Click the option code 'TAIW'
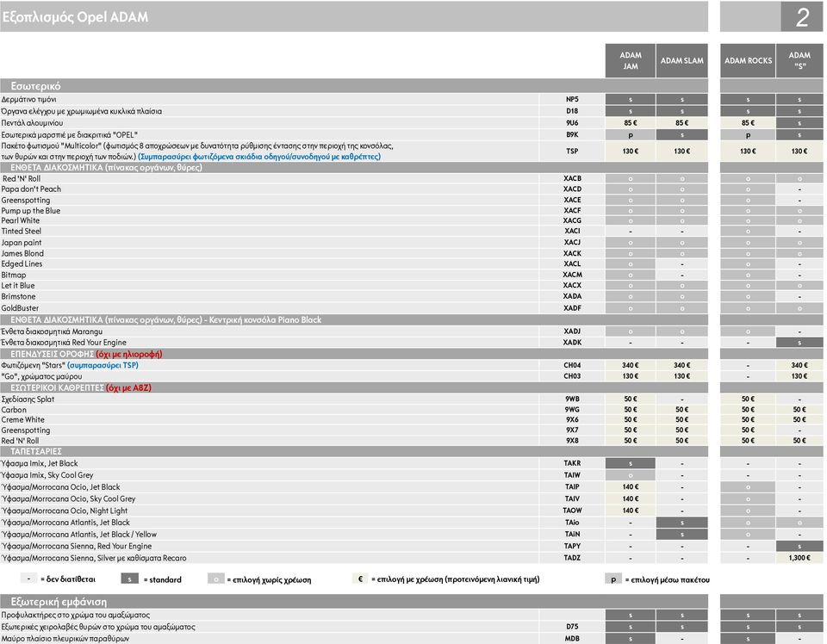This screenshot has height=644, width=827. pyautogui.click(x=572, y=475)
